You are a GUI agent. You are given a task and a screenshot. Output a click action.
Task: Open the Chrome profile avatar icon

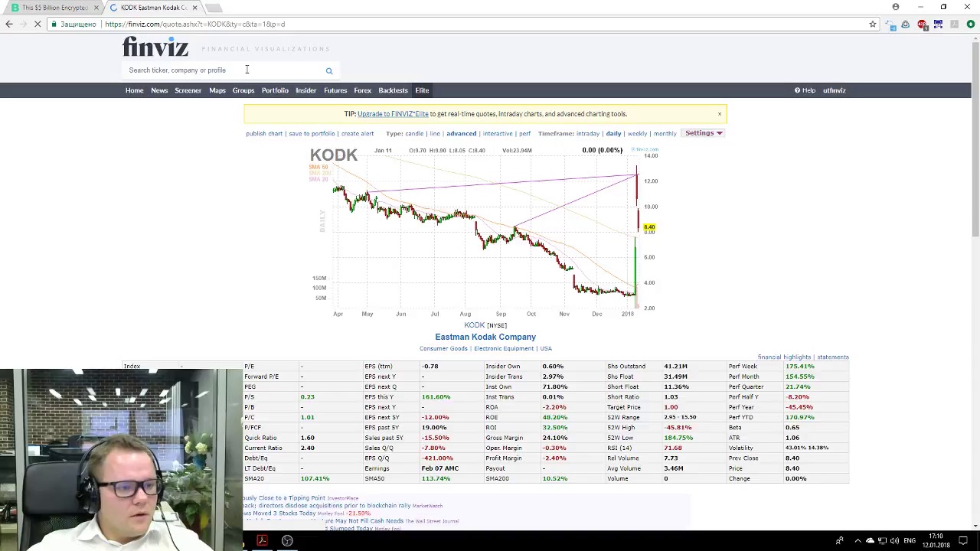point(896,7)
